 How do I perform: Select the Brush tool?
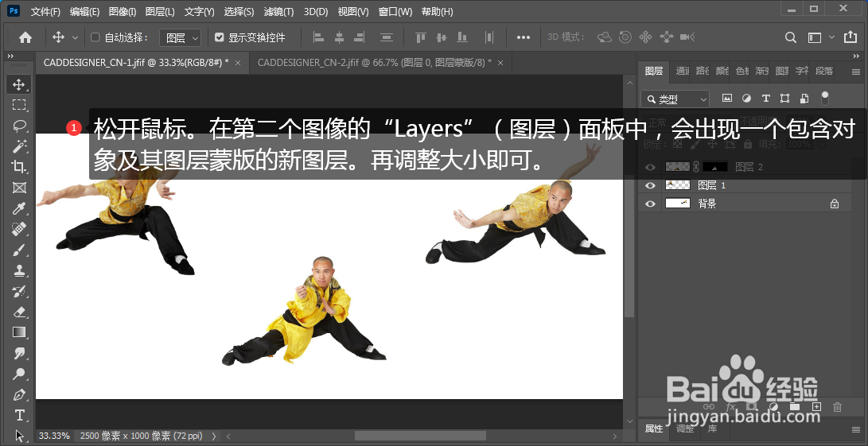(x=19, y=250)
